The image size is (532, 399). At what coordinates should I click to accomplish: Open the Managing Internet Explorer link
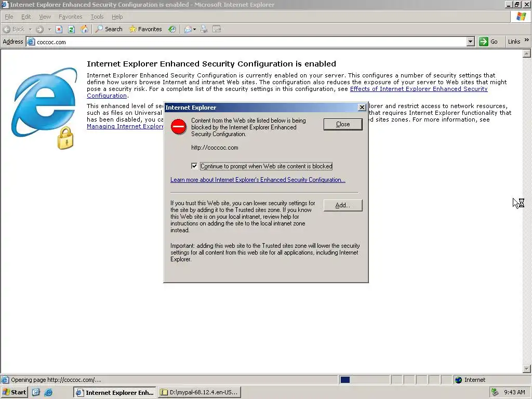[125, 126]
